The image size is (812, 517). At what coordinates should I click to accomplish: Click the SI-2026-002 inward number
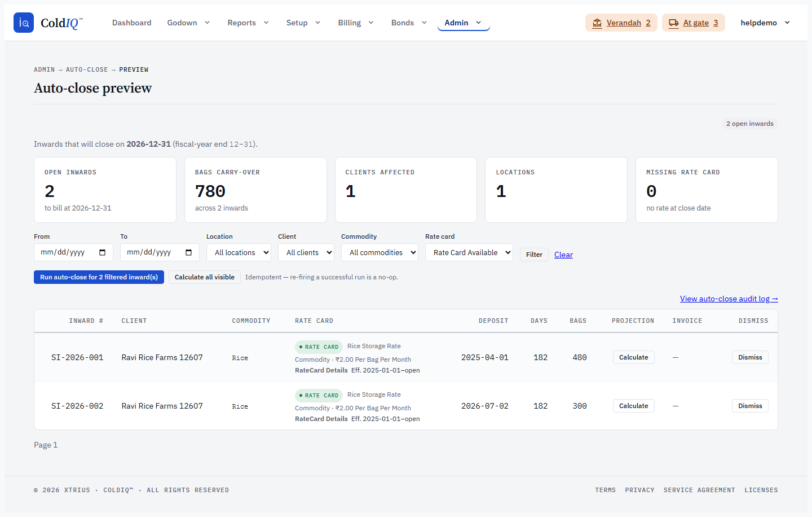77,406
